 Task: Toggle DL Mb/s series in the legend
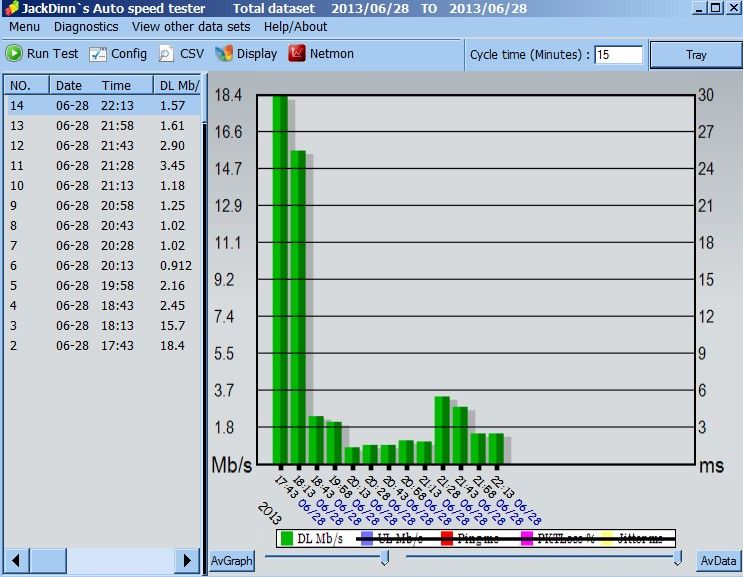click(x=311, y=539)
